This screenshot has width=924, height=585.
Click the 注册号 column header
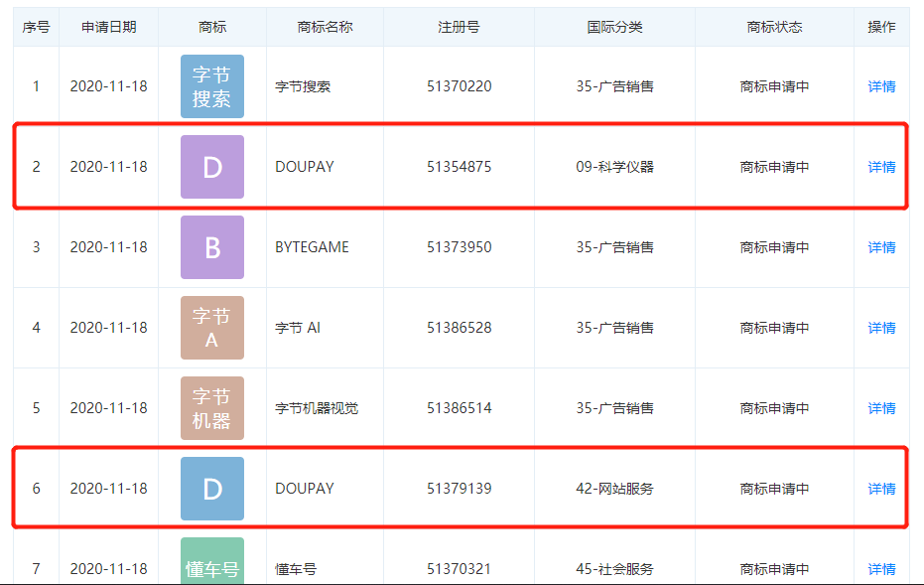[459, 27]
